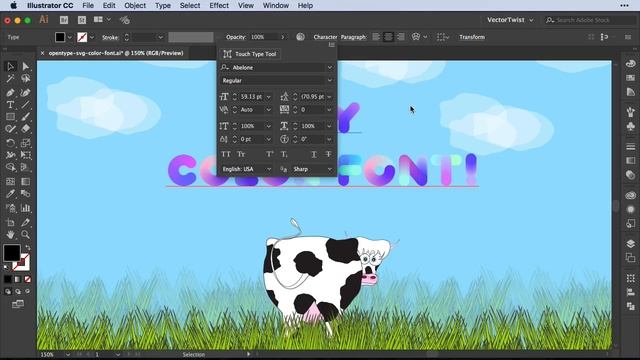Click the control bar stroke none swatch
The width and height of the screenshot is (640, 360).
coord(82,37)
